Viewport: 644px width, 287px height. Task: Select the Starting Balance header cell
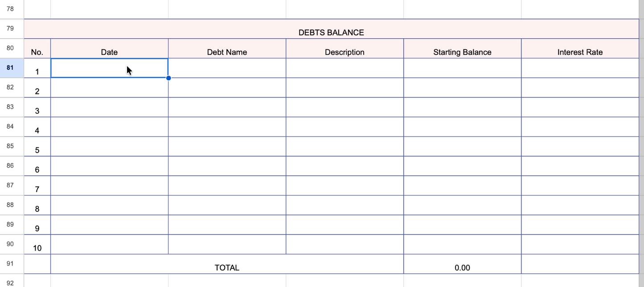462,49
